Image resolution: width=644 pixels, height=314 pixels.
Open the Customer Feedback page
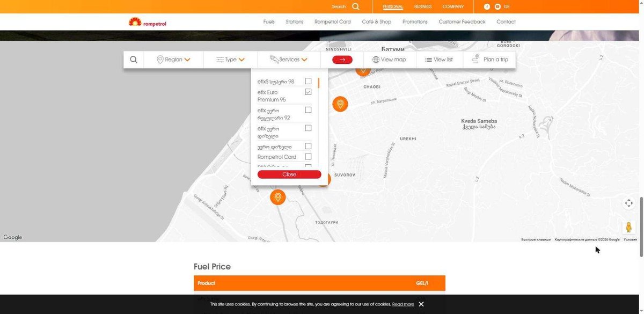pyautogui.click(x=462, y=22)
